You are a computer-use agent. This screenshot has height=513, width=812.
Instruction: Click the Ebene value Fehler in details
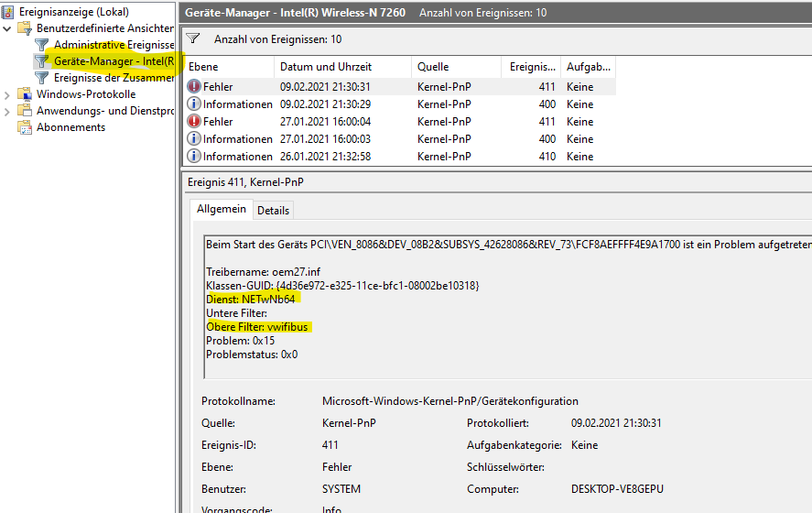(337, 467)
